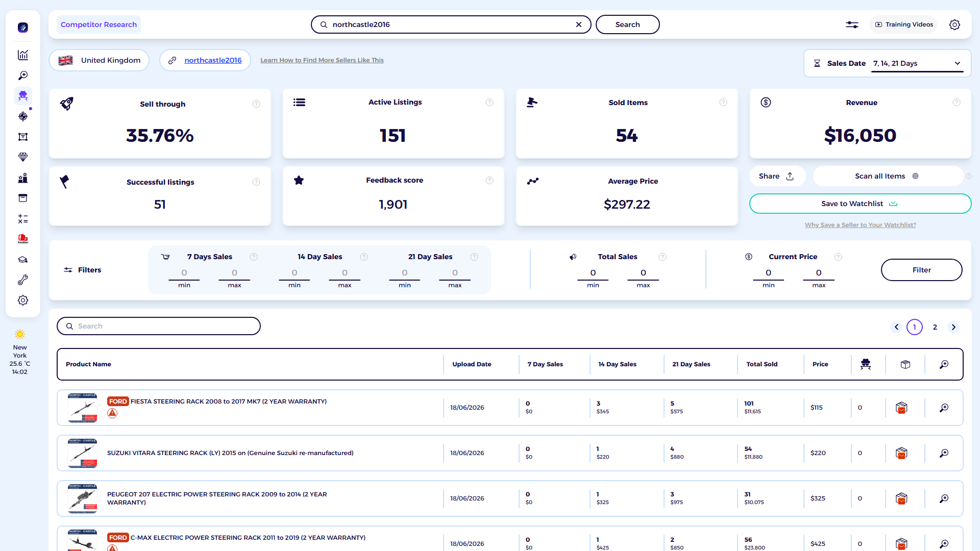Screen dimensions: 980x551
Task: Sort by Price column header
Action: coord(820,364)
